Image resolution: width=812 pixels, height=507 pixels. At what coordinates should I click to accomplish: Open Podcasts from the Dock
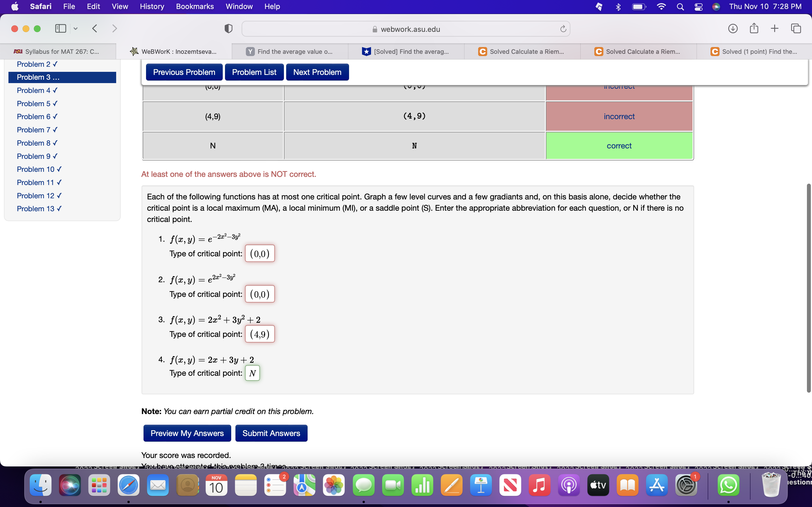click(569, 485)
